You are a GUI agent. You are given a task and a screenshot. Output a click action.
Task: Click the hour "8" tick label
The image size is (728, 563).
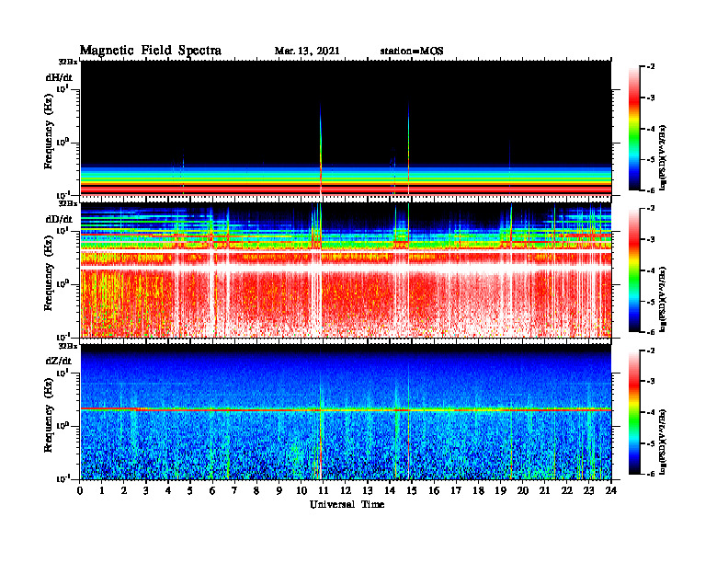(x=256, y=491)
